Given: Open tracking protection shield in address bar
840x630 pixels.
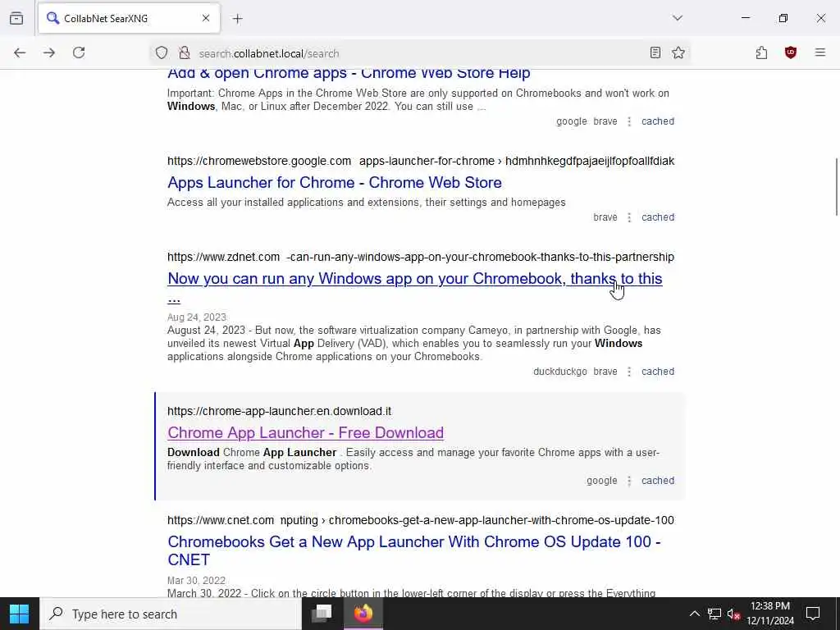Looking at the screenshot, I should coord(162,52).
